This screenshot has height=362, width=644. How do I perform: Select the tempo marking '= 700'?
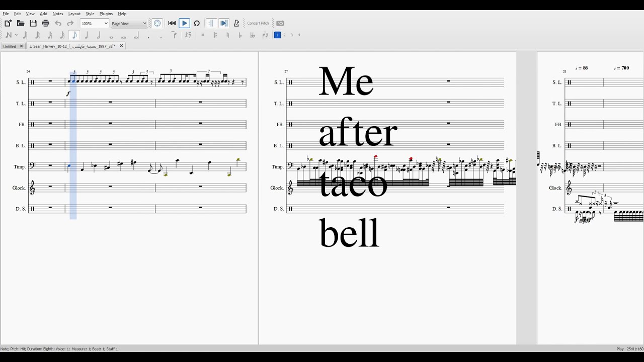[622, 68]
